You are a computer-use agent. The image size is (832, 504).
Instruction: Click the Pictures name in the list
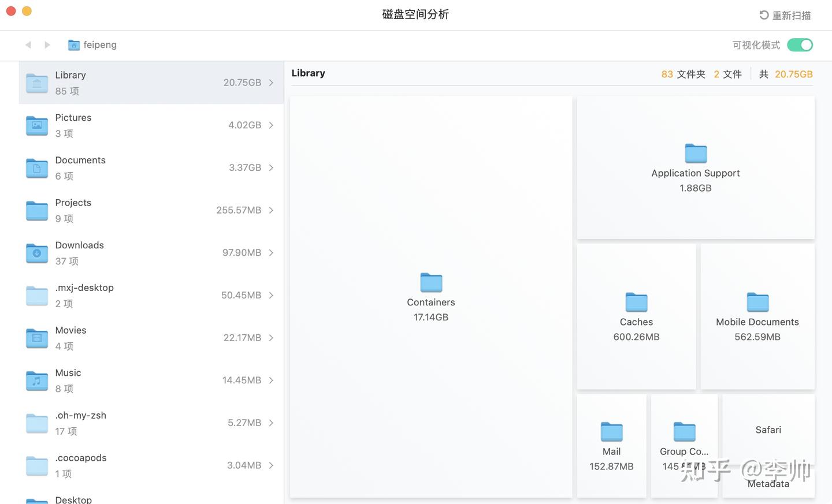point(73,118)
